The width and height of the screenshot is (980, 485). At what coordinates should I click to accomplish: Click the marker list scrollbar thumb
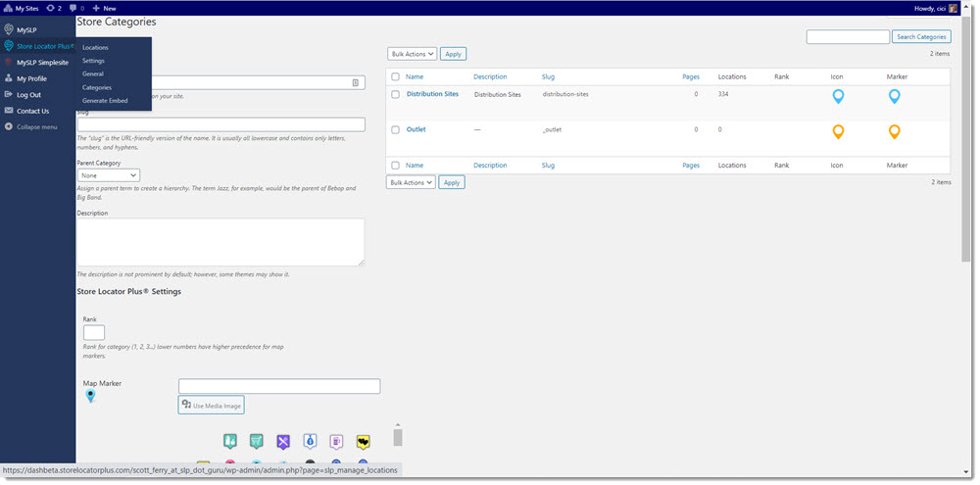click(398, 438)
